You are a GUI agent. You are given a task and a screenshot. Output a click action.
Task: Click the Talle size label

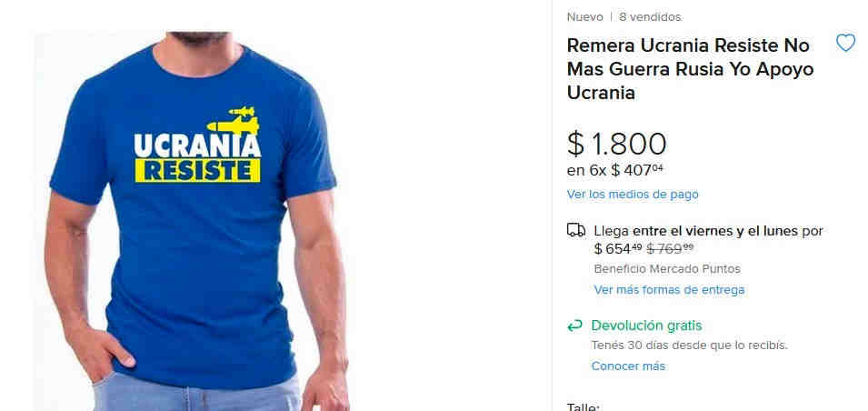583,407
